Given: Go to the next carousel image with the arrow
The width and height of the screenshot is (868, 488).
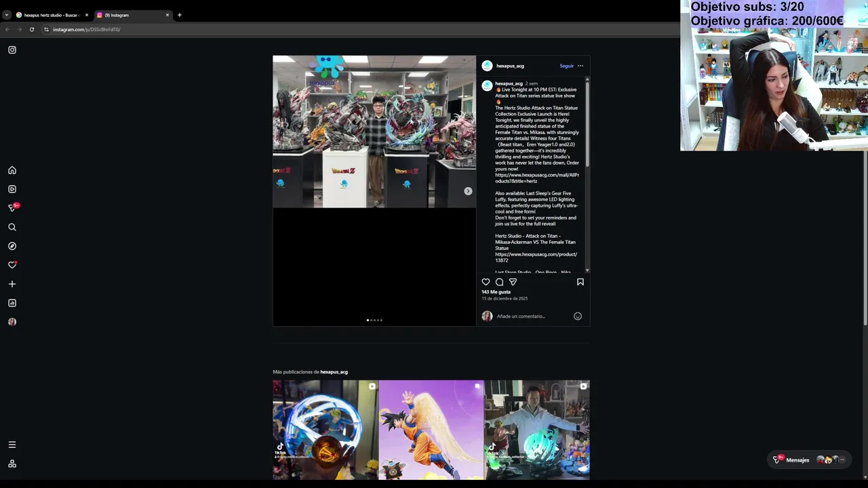Looking at the screenshot, I should 468,191.
